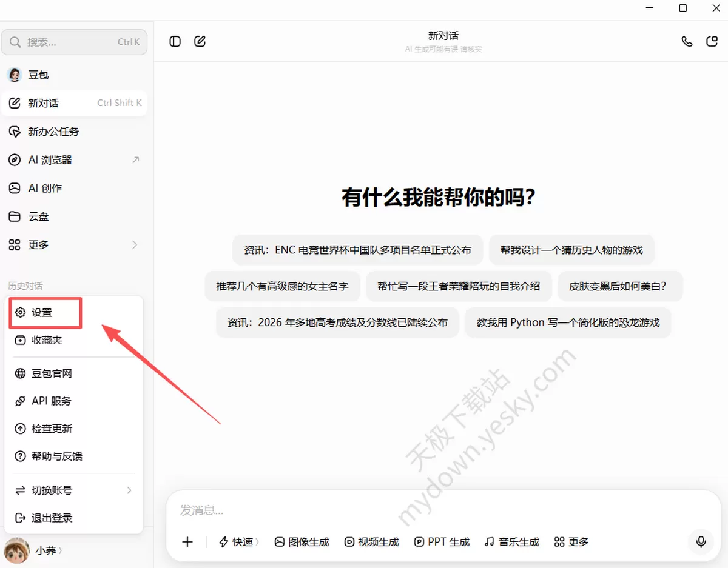Click suggestion 帮我设计一个猜历史人物的游戏

click(x=571, y=250)
